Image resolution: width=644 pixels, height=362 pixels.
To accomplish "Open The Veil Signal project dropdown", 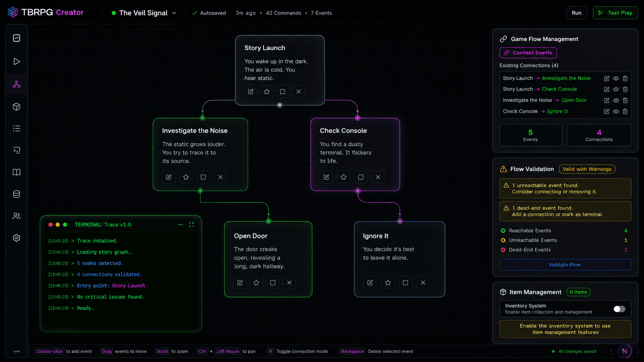I will [144, 13].
